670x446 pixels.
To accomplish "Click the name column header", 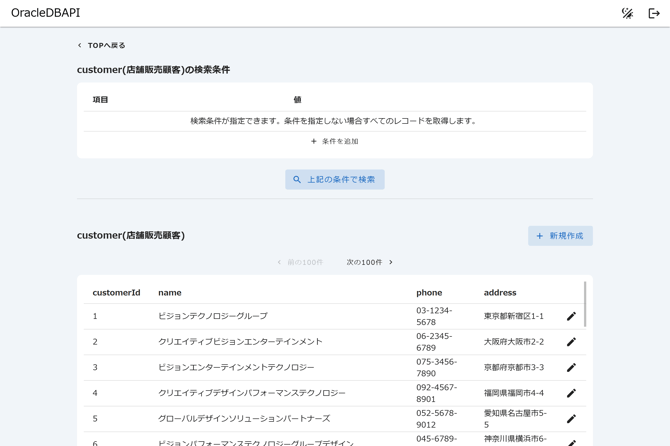I will 170,293.
